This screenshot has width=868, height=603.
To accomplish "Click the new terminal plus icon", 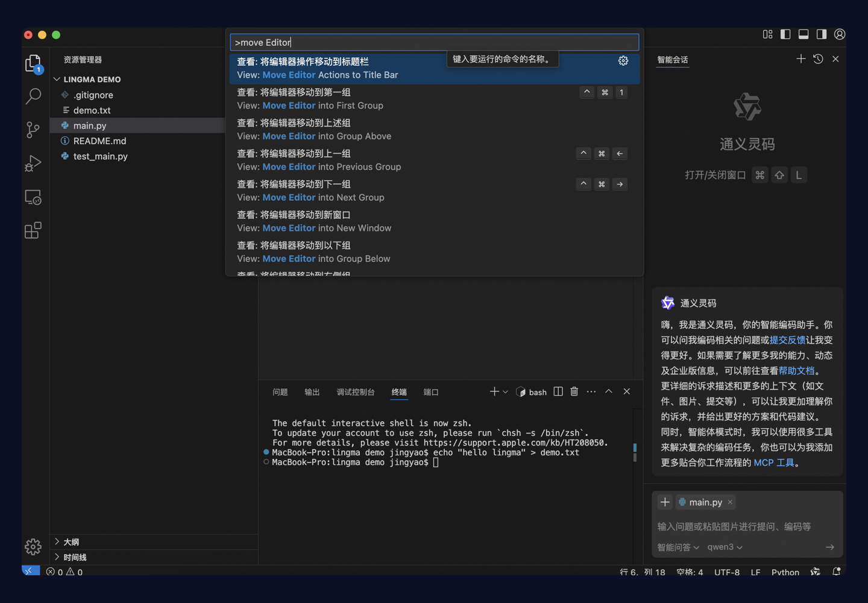I will [494, 391].
